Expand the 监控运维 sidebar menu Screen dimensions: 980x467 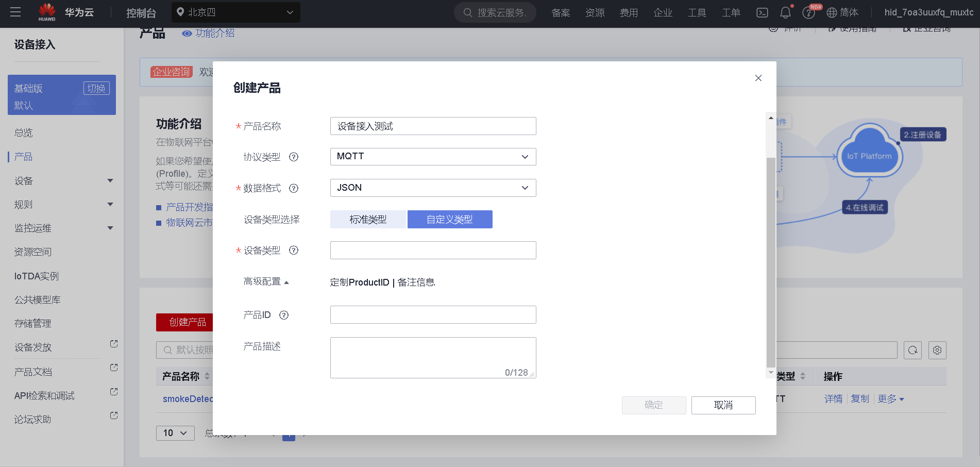tap(110, 228)
